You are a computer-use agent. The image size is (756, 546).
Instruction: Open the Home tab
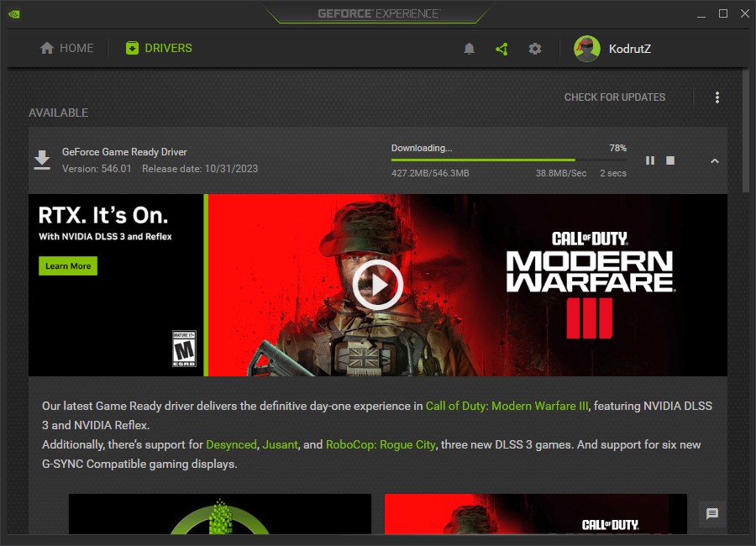click(x=66, y=48)
